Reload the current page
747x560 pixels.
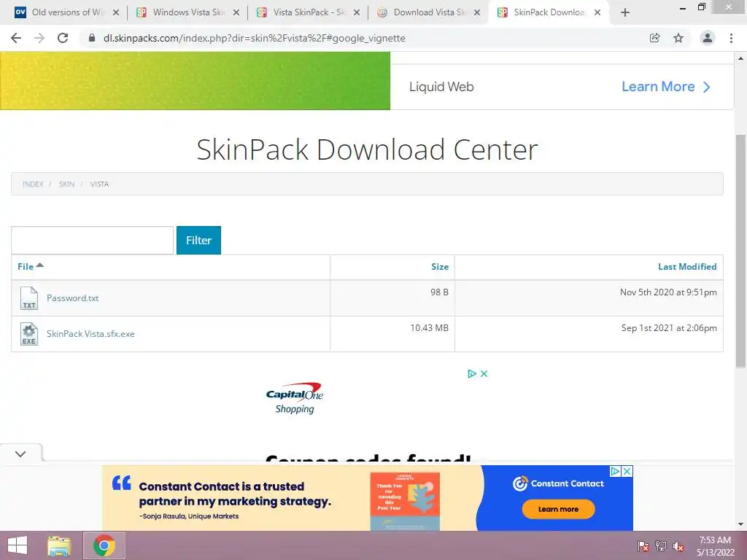coord(63,38)
